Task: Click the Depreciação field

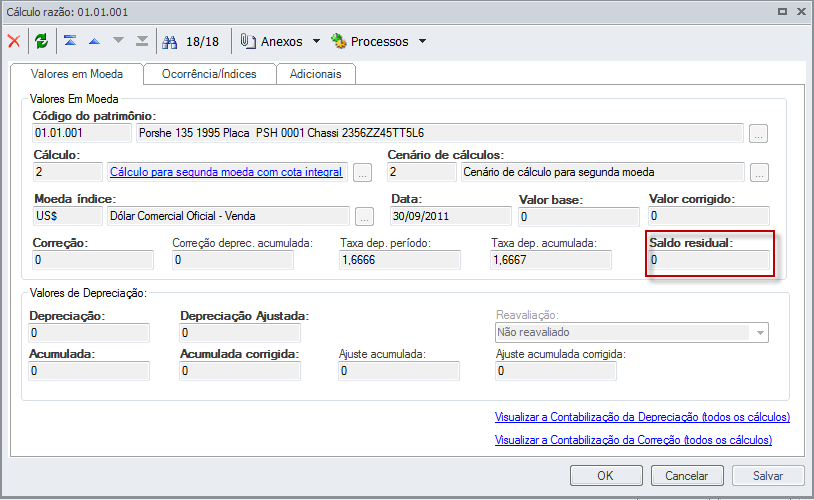Action: click(89, 333)
